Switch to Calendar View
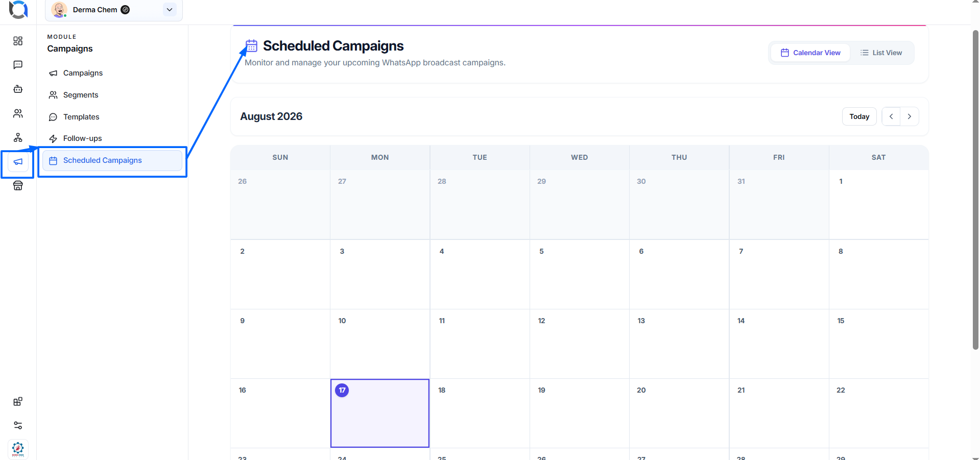Screen dimensions: 980x460 pos(810,53)
